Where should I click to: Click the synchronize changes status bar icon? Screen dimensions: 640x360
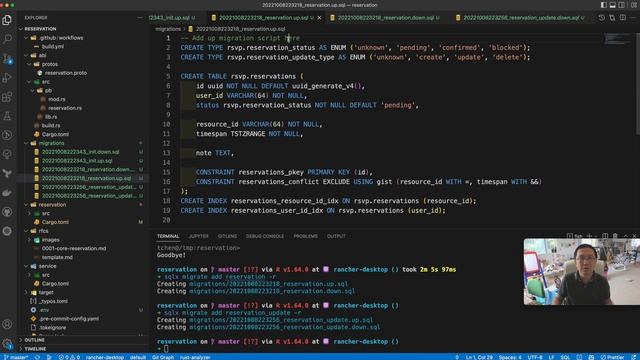(38, 357)
